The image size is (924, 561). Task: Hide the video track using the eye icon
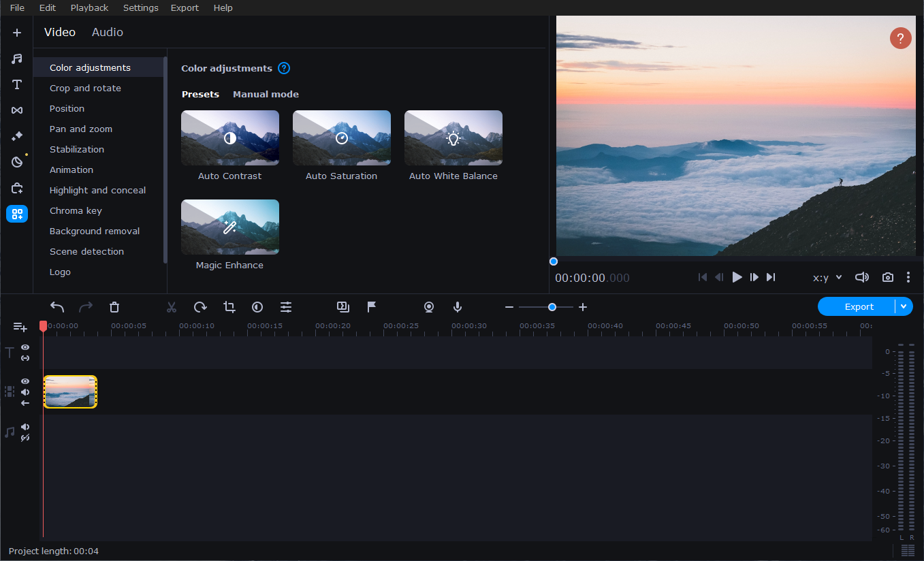click(25, 381)
